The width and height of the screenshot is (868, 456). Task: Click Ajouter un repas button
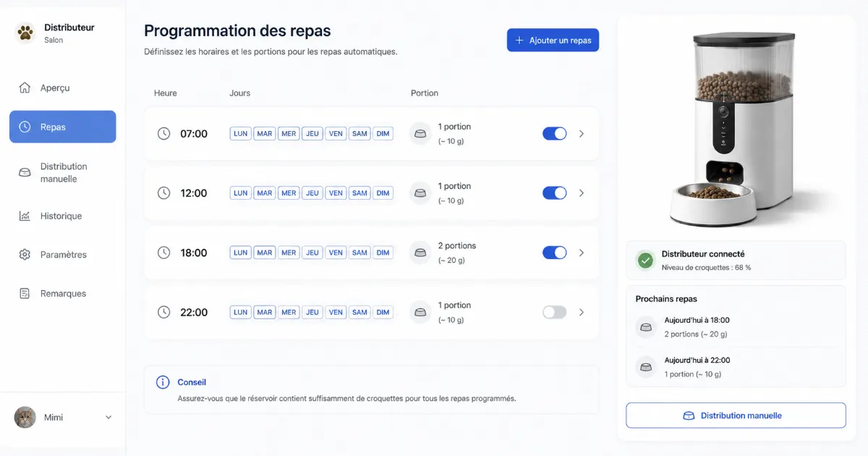tap(553, 41)
